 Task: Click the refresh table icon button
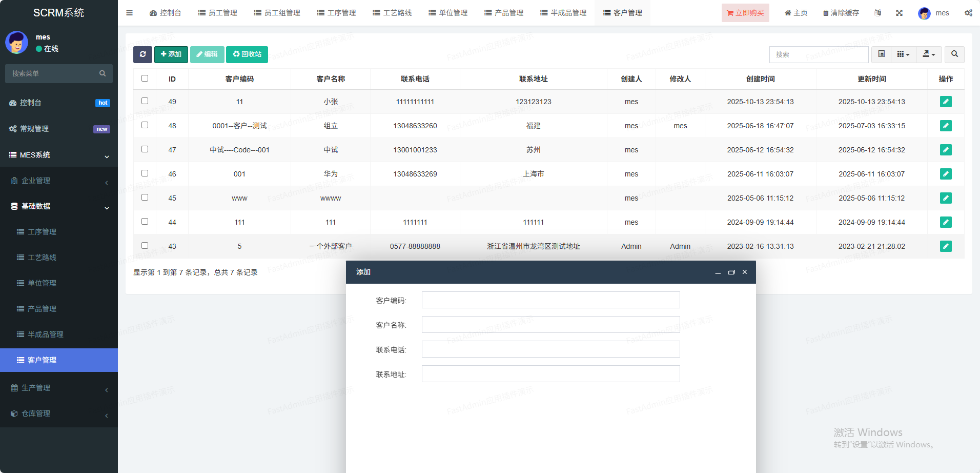pos(142,54)
